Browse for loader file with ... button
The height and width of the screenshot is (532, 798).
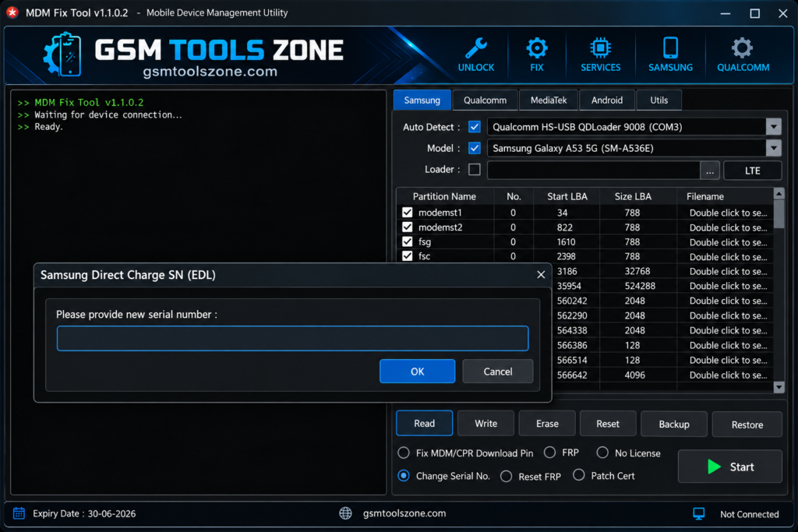pyautogui.click(x=710, y=171)
